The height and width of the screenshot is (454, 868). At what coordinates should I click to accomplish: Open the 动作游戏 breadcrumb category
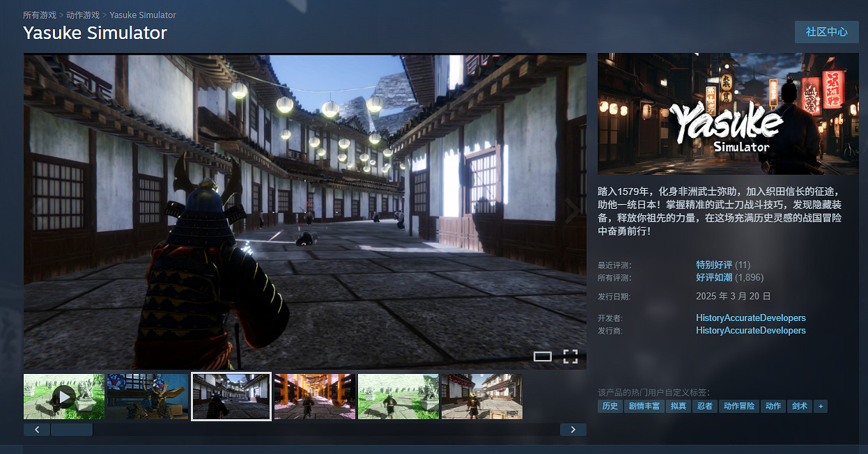click(x=83, y=15)
